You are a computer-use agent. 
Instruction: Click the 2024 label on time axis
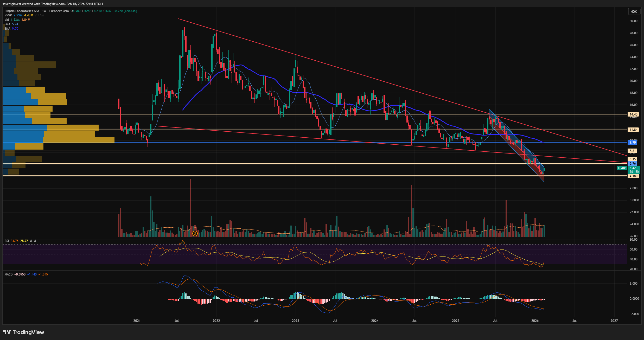click(x=375, y=321)
